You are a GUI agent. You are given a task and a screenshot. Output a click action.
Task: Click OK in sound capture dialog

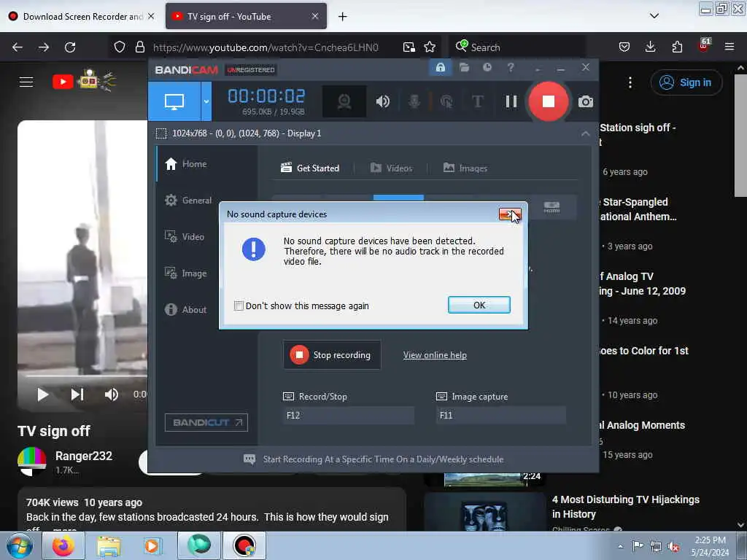(x=479, y=306)
